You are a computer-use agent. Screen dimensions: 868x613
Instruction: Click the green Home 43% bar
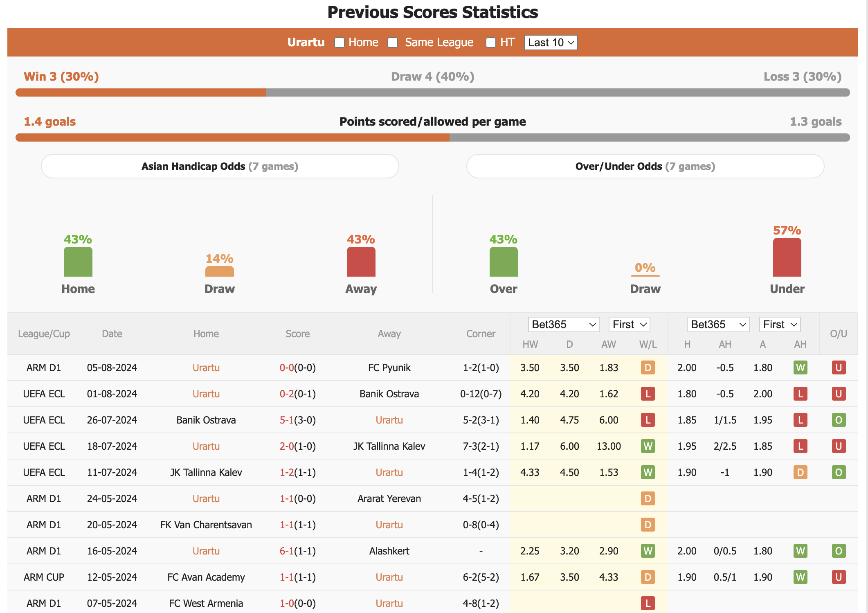[78, 262]
